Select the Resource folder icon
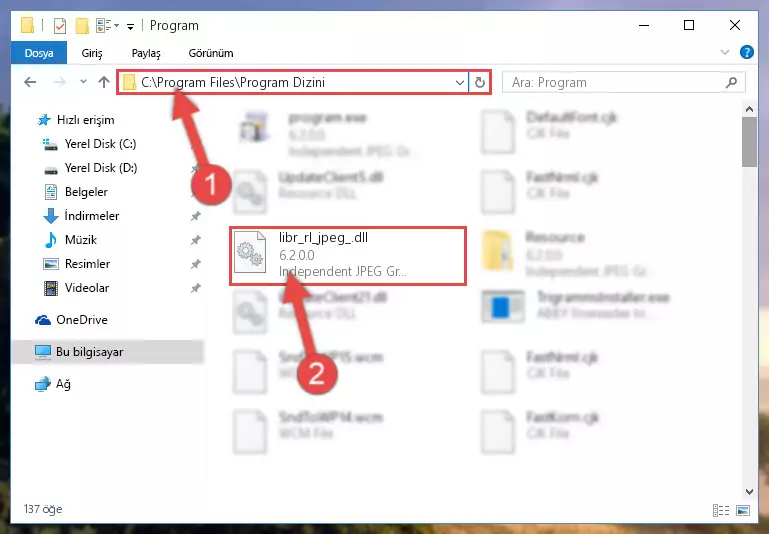Viewport: 769px width, 534px height. (498, 251)
